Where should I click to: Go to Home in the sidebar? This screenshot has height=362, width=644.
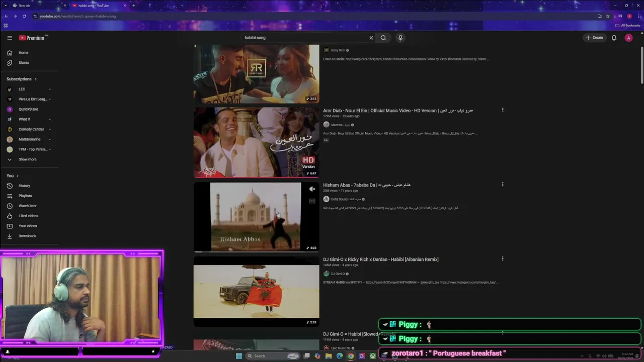click(30, 53)
